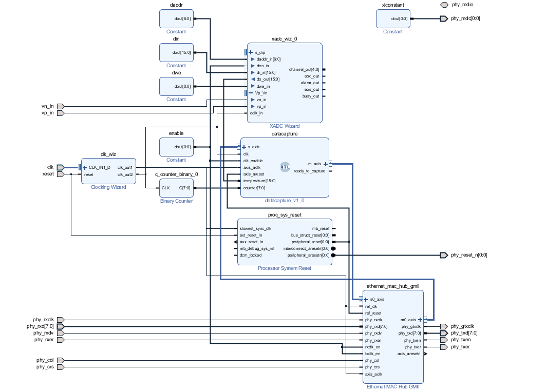Viewport: 546px width, 392px height.
Task: Pick the phy_rxdv external port symbol
Action: [x=61, y=333]
